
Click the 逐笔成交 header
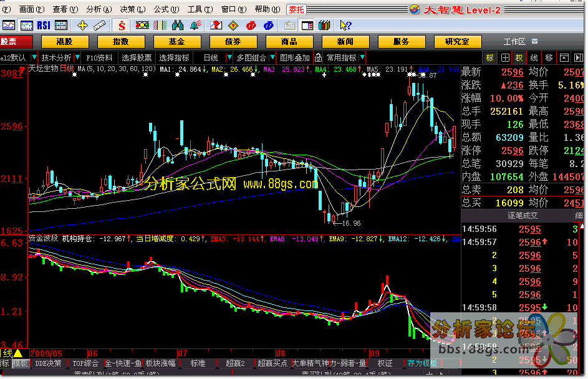[x=523, y=215]
